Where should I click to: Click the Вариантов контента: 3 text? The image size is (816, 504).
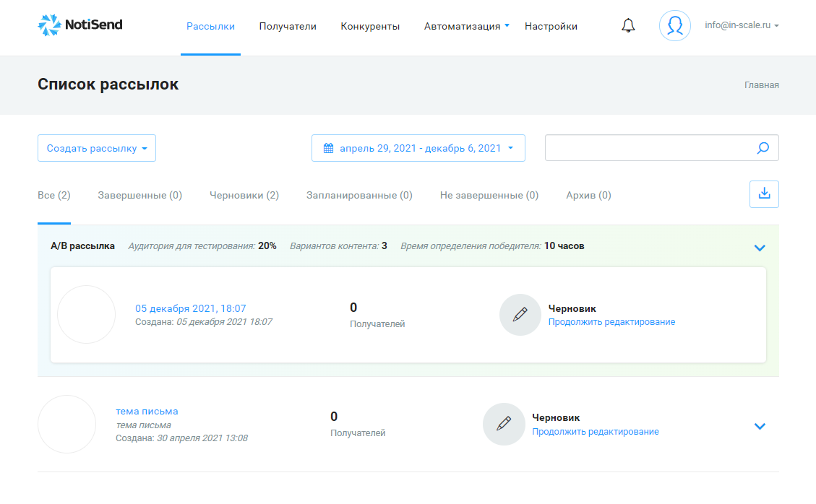(x=338, y=246)
